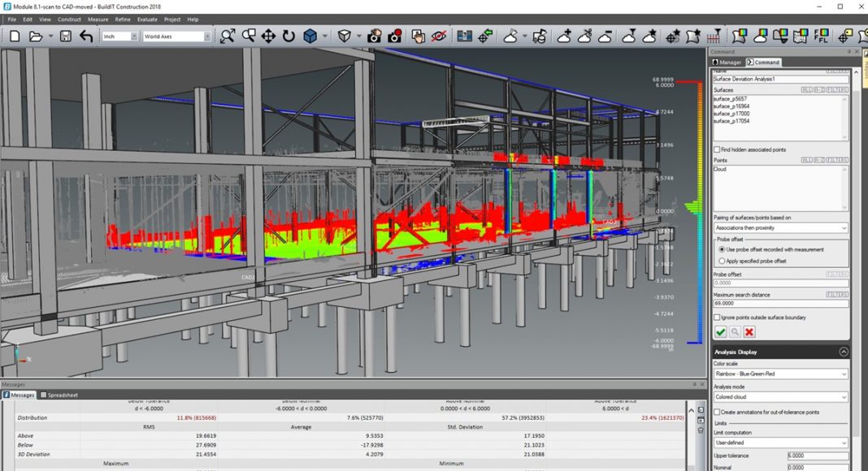Click the Undo arrow icon
This screenshot has height=471, width=868.
click(x=86, y=37)
